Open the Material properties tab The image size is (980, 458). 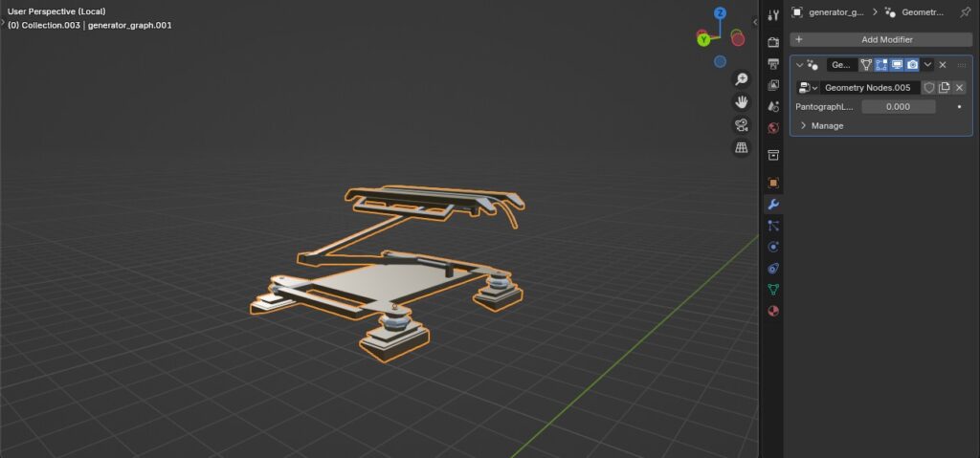[773, 311]
